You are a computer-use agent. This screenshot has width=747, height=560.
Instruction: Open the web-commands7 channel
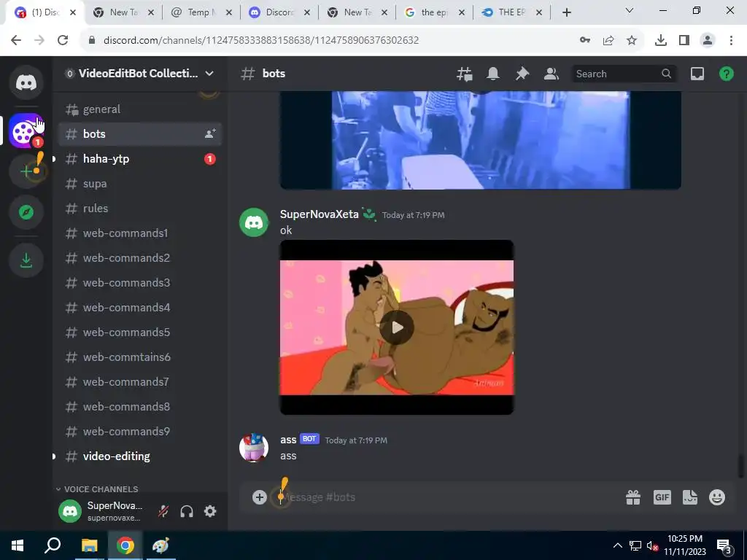(140, 381)
